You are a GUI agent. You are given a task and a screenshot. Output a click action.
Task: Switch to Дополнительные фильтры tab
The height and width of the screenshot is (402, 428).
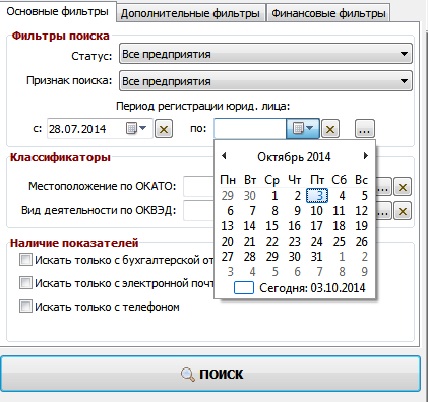[190, 13]
